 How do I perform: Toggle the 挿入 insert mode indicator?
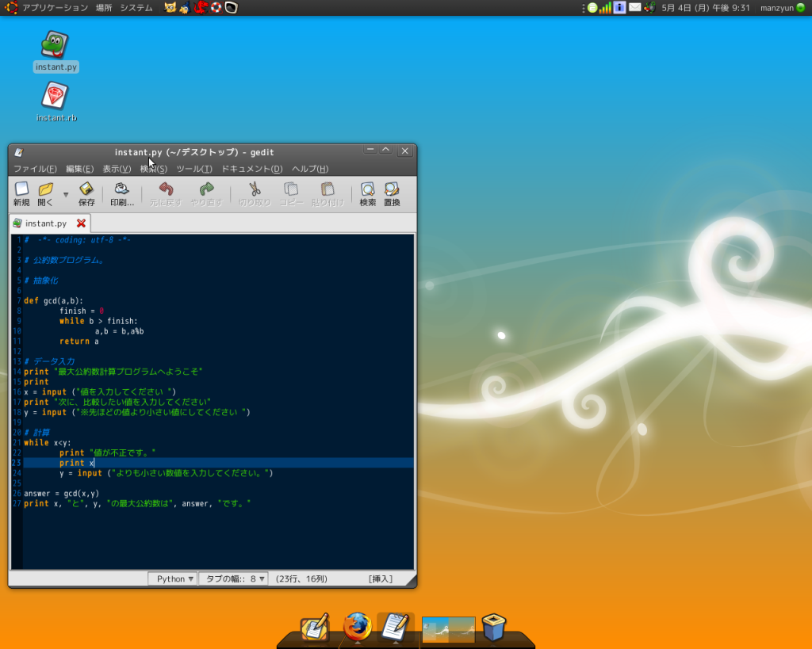coord(381,579)
